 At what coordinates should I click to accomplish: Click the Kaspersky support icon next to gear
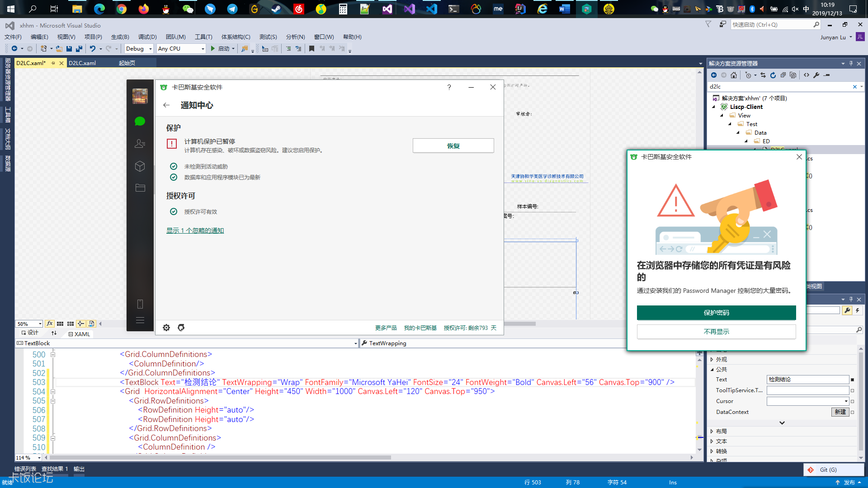(181, 328)
